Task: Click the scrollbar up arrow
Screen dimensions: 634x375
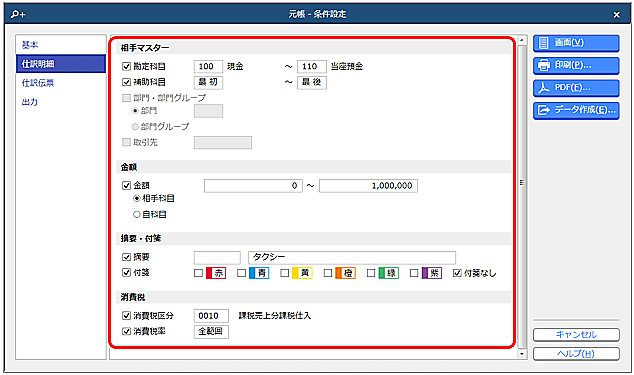Action: (522, 40)
